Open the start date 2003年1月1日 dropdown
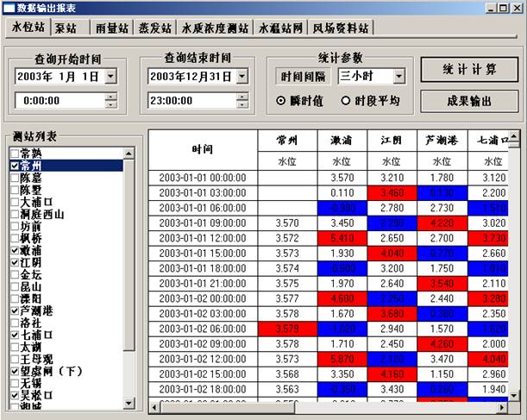This screenshot has width=527, height=420. pos(110,77)
